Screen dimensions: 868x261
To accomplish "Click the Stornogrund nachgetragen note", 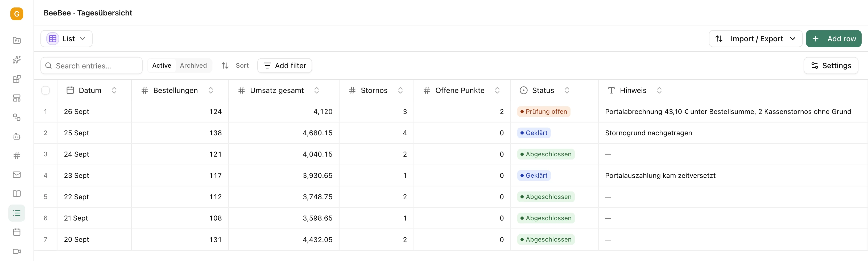I will [x=648, y=133].
